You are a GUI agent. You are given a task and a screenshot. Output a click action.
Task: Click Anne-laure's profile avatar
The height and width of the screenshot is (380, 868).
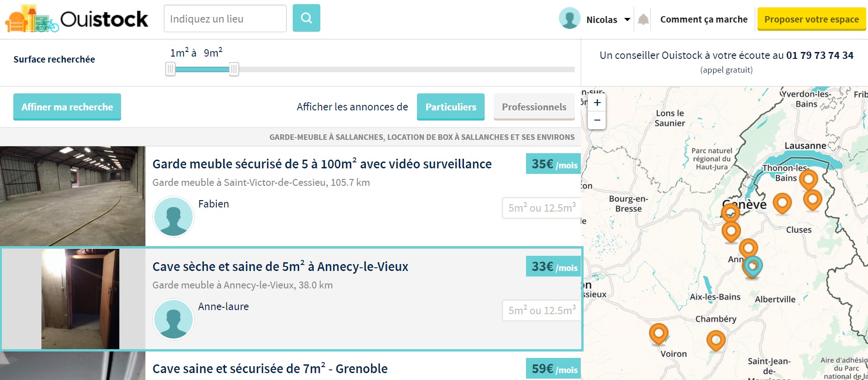pos(174,319)
